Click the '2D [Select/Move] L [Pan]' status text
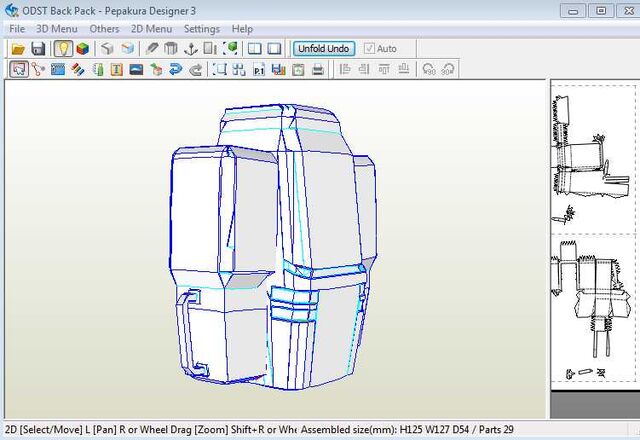Image resolution: width=640 pixels, height=440 pixels. coord(61,429)
